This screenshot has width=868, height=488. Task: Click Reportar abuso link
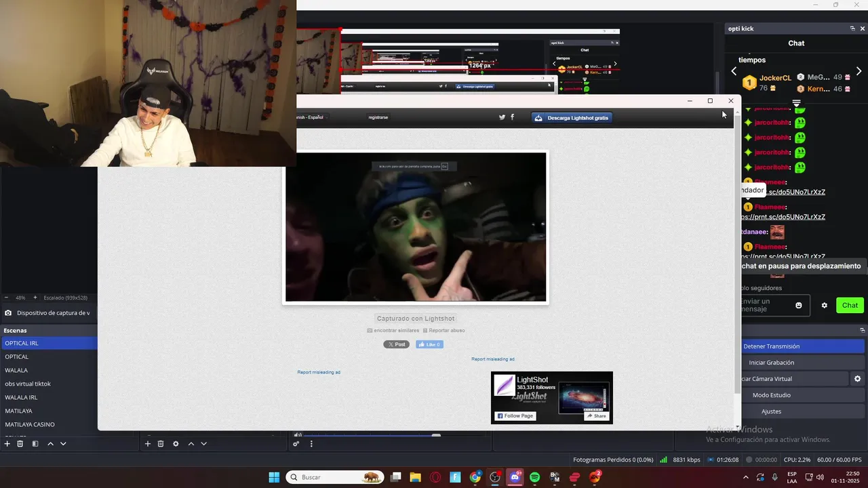pyautogui.click(x=444, y=331)
